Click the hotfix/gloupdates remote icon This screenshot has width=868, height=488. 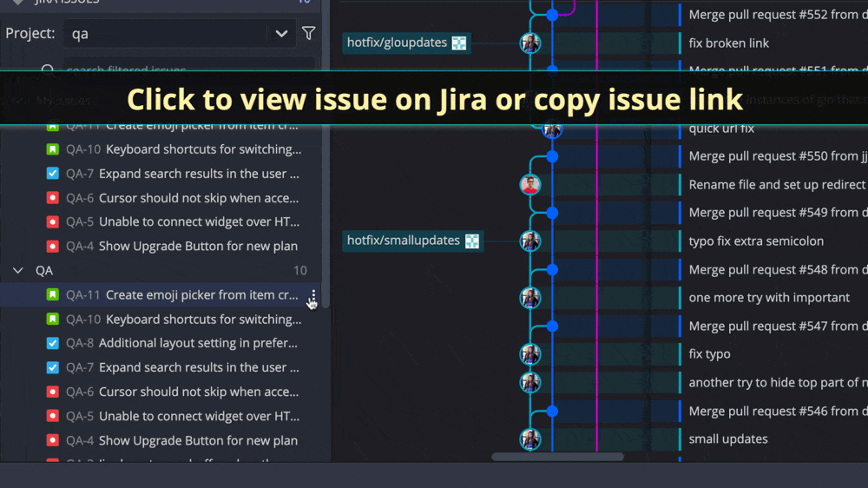(459, 43)
